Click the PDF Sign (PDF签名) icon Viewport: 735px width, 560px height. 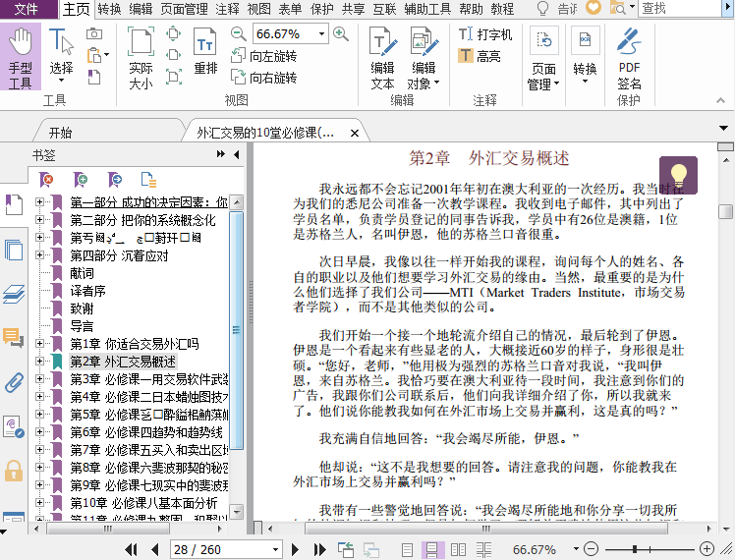click(629, 58)
